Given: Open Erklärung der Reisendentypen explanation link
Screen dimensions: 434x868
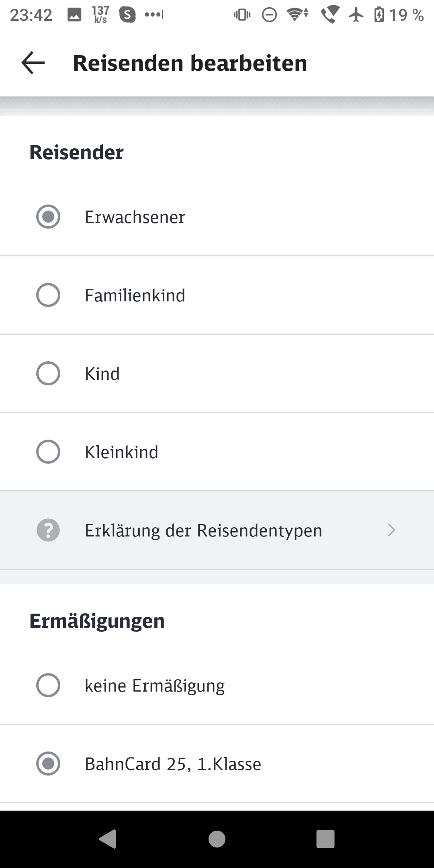Looking at the screenshot, I should pos(203,530).
